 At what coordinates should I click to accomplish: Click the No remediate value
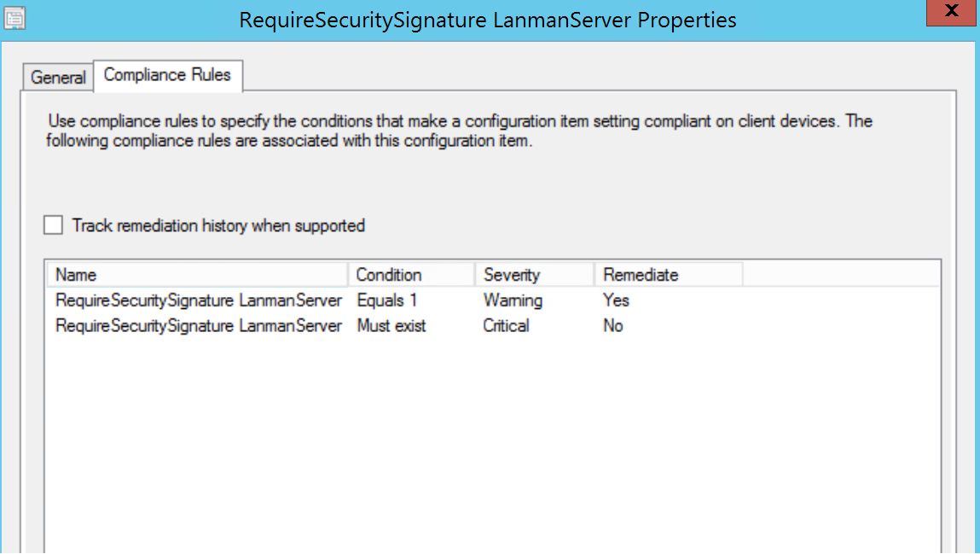click(613, 325)
